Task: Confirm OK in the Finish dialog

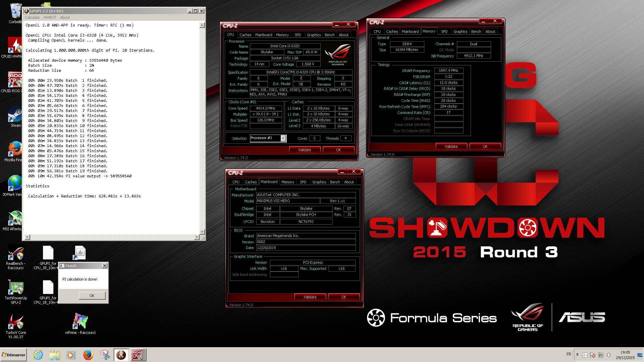Action: (x=92, y=296)
